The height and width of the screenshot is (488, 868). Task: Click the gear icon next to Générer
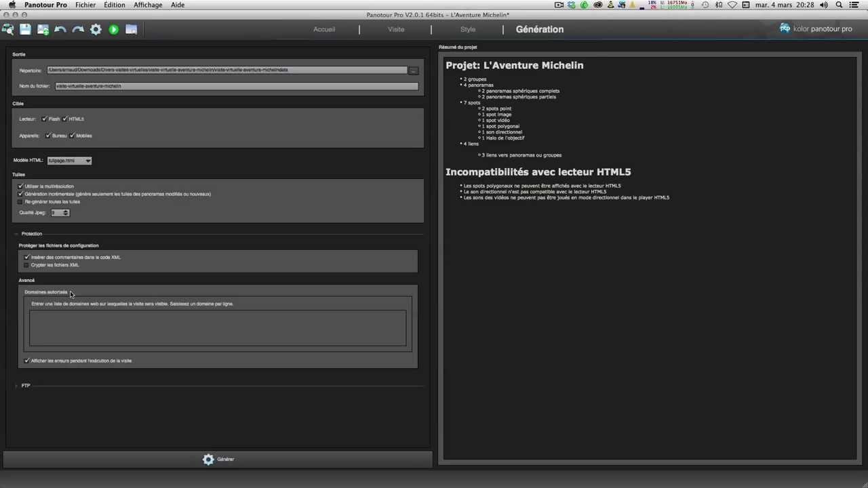[208, 459]
